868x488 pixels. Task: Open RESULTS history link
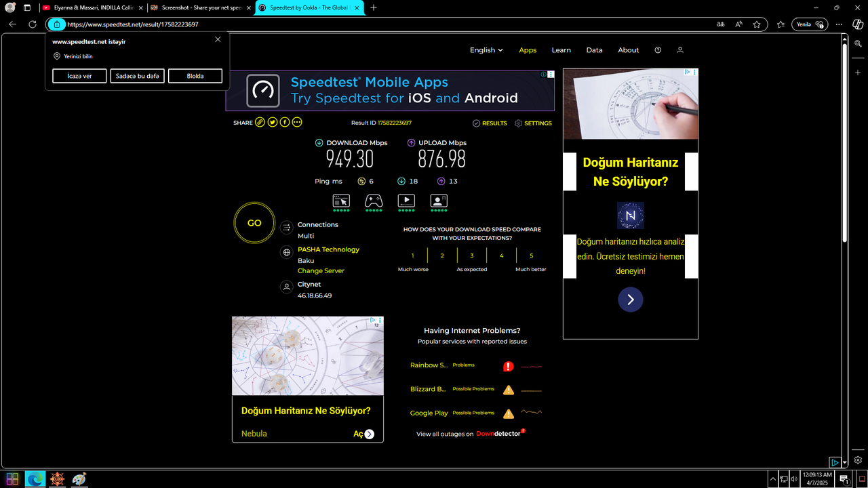pyautogui.click(x=490, y=123)
